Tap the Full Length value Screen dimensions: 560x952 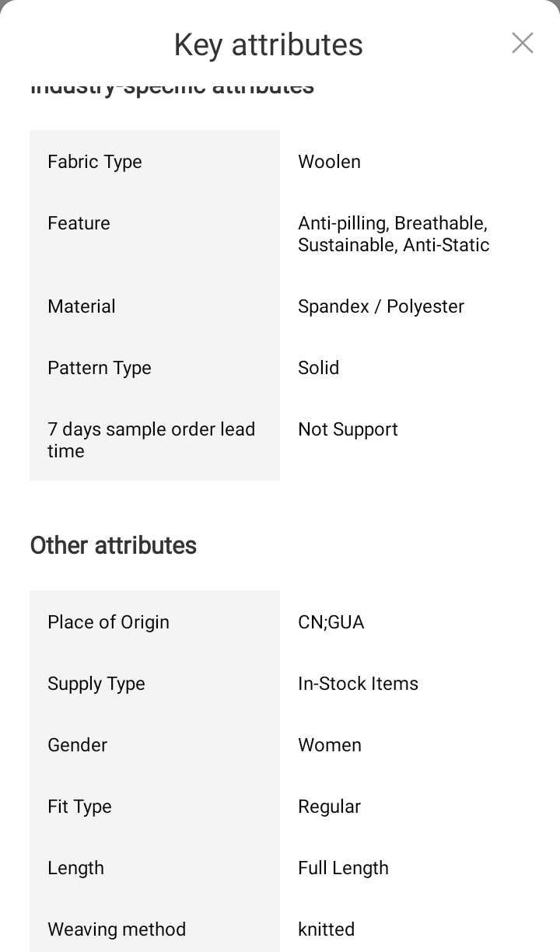[x=343, y=868]
